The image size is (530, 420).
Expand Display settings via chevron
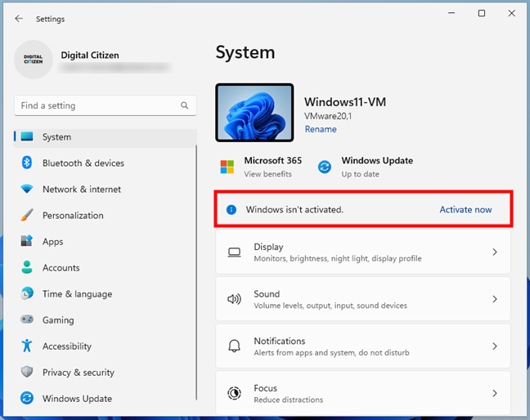point(495,252)
